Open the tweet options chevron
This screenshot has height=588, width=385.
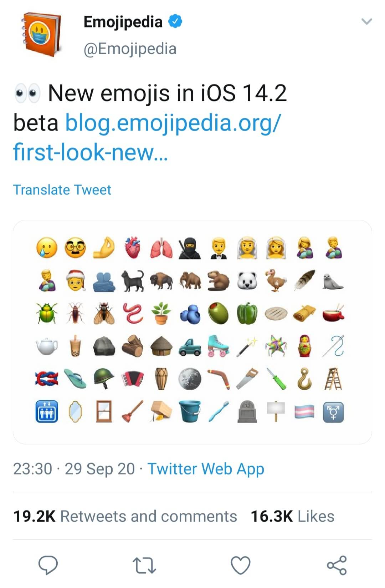tap(367, 21)
